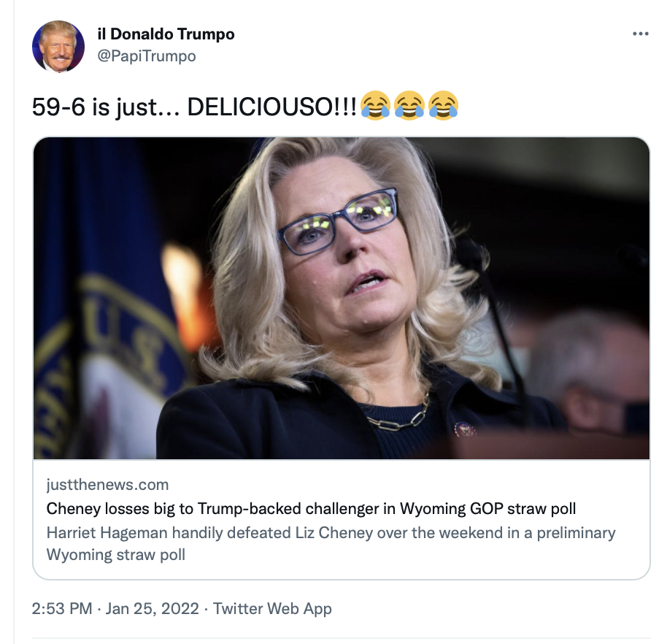Open the Twitter Web App source link
The height and width of the screenshot is (644, 667).
click(272, 609)
